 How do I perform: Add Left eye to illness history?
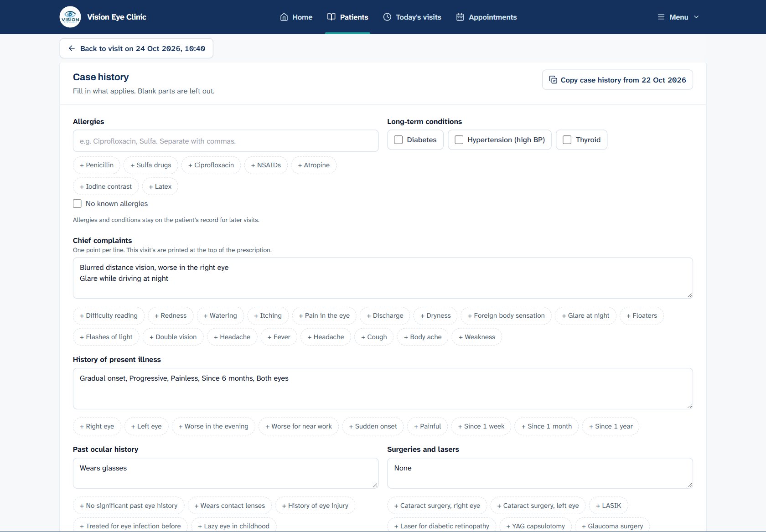coord(146,426)
